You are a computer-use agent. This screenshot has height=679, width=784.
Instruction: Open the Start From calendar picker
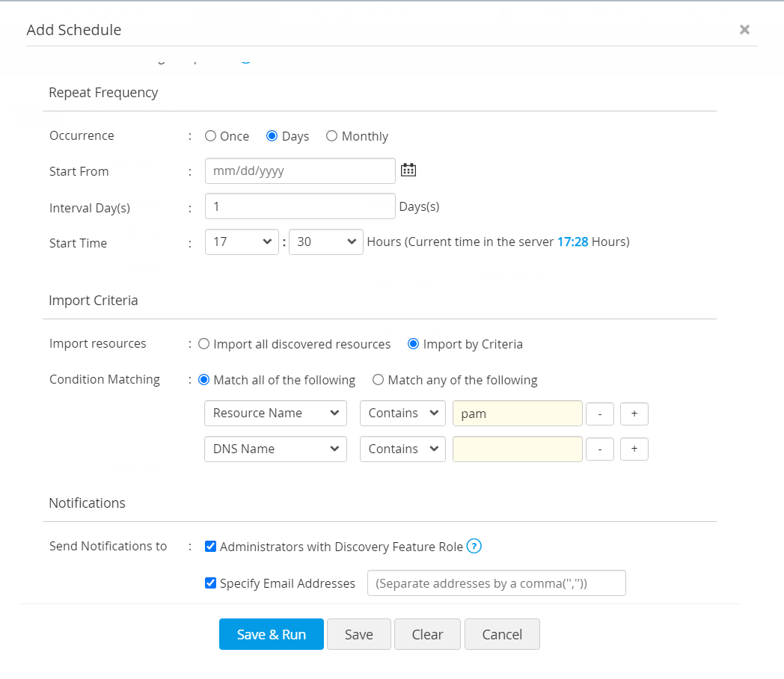click(408, 170)
